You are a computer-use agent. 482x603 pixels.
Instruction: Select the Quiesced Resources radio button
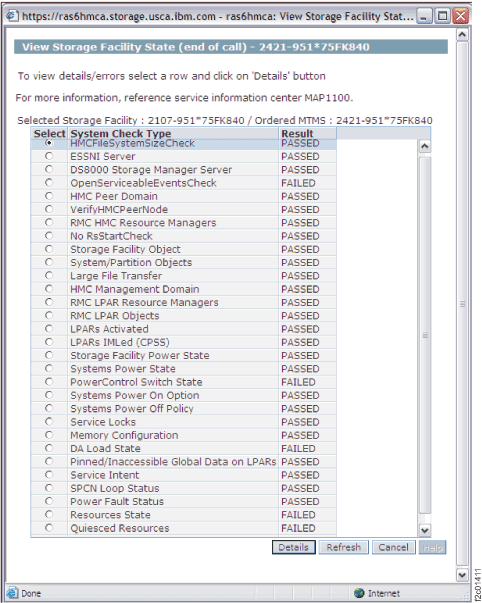coord(49,528)
